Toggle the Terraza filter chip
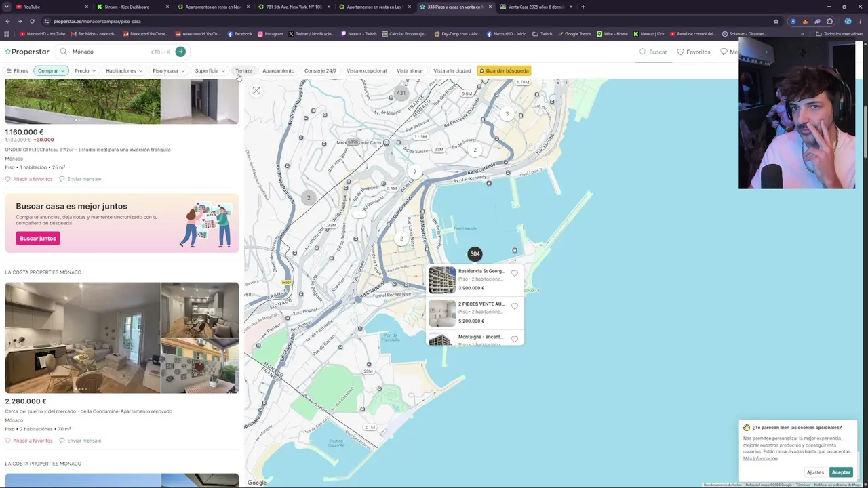The width and height of the screenshot is (868, 488). coord(243,70)
